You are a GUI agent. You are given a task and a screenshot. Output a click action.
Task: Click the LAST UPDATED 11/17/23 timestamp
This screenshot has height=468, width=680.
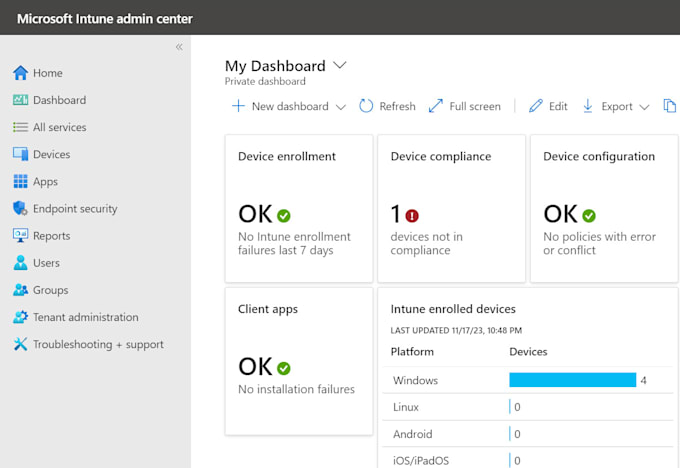456,331
